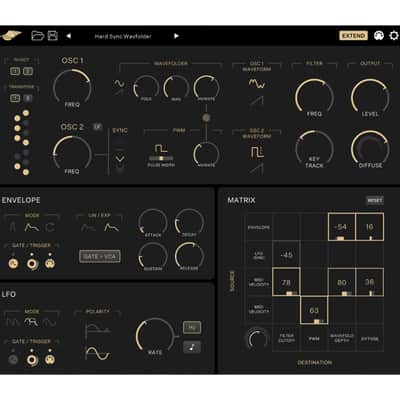The height and width of the screenshot is (400, 400).
Task: Click the envelope ATTACK knob
Action: 153,223
